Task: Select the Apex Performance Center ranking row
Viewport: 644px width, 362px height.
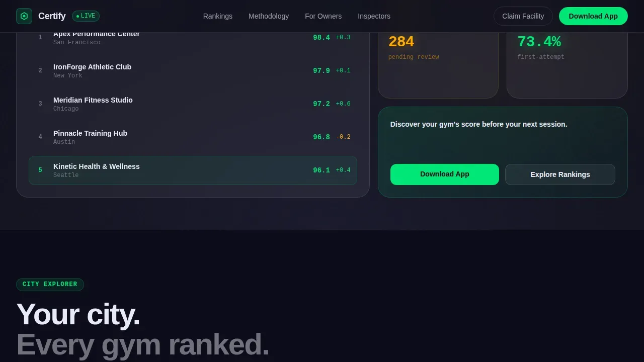Action: click(193, 38)
